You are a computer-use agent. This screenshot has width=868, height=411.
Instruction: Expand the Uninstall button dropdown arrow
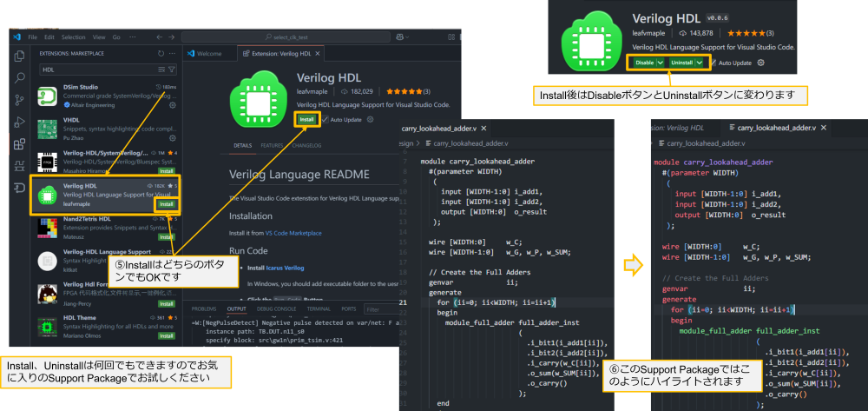[x=700, y=63]
